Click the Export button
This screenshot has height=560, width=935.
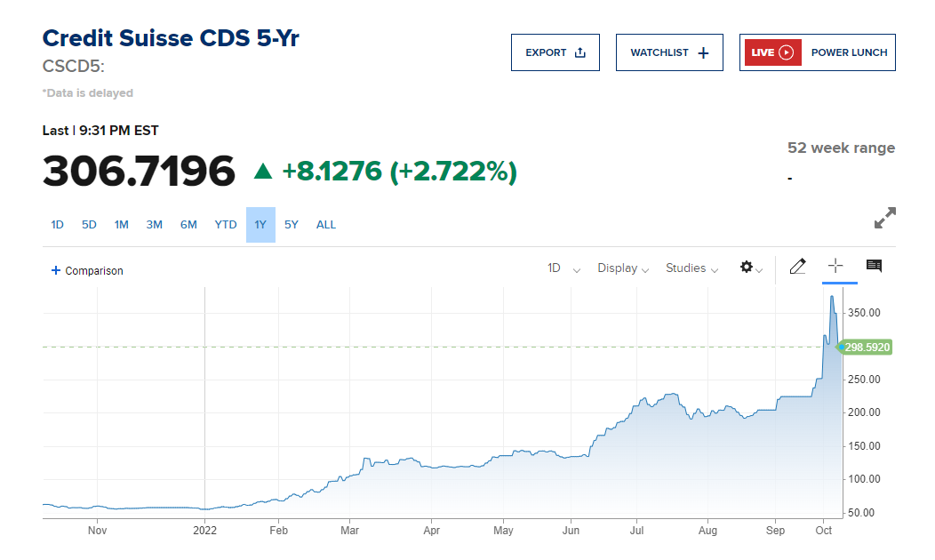pyautogui.click(x=555, y=52)
